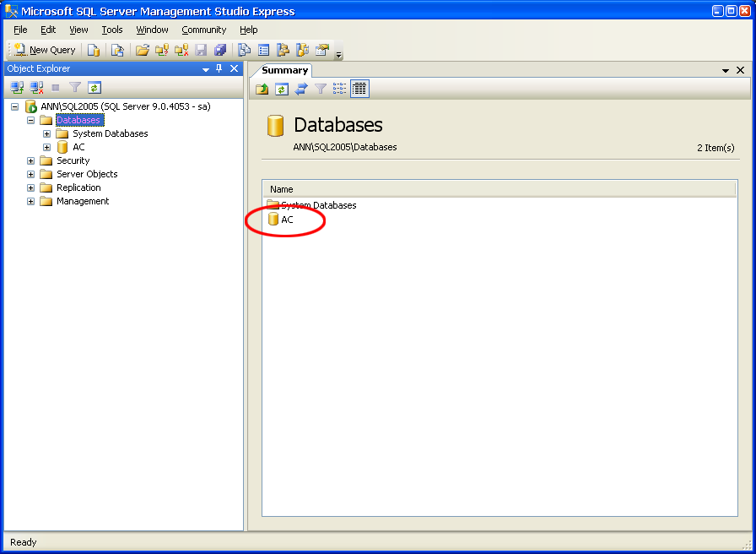756x554 pixels.
Task: Expand the Server Objects folder node
Action: [x=31, y=174]
